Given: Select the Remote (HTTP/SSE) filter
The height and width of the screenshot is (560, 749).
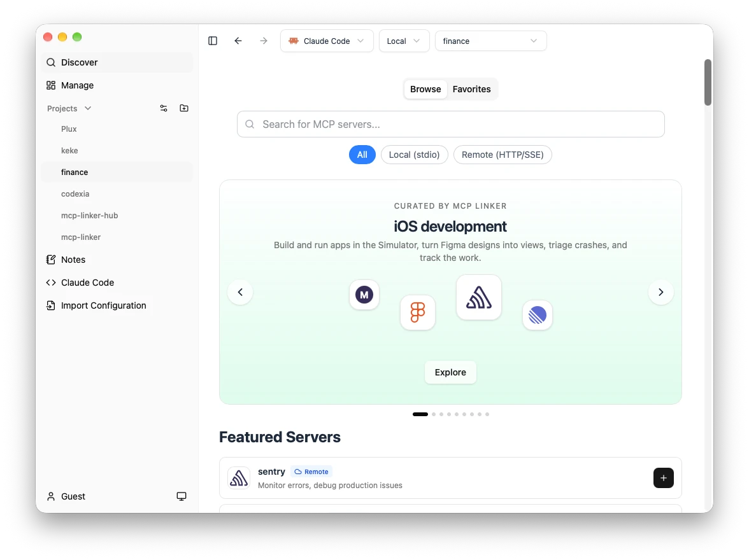Looking at the screenshot, I should [x=503, y=155].
